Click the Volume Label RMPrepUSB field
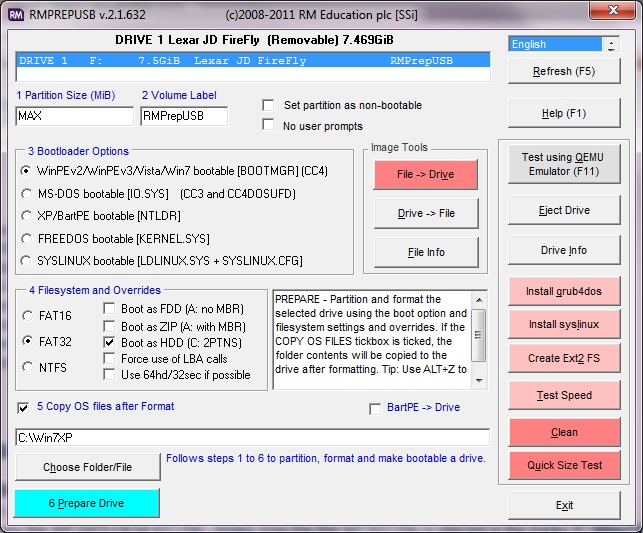643x533 pixels. pos(184,116)
